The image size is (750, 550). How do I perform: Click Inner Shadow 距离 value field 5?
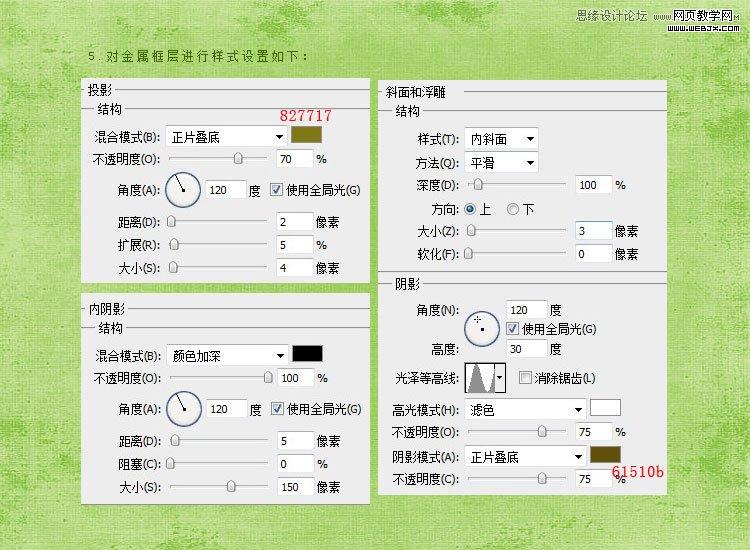pyautogui.click(x=295, y=441)
